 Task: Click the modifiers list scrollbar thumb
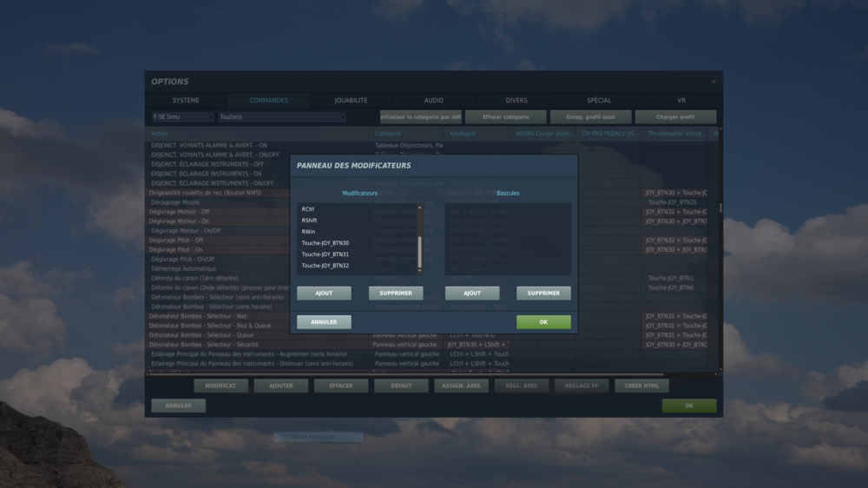pos(419,252)
